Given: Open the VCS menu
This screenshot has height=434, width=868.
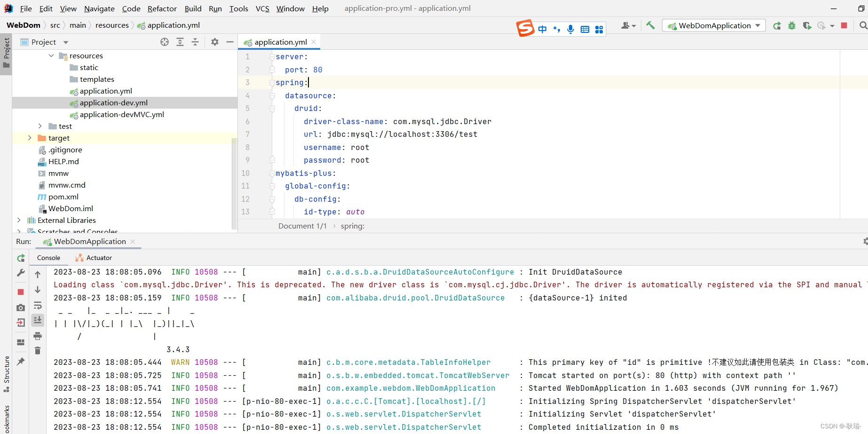Looking at the screenshot, I should coord(262,8).
